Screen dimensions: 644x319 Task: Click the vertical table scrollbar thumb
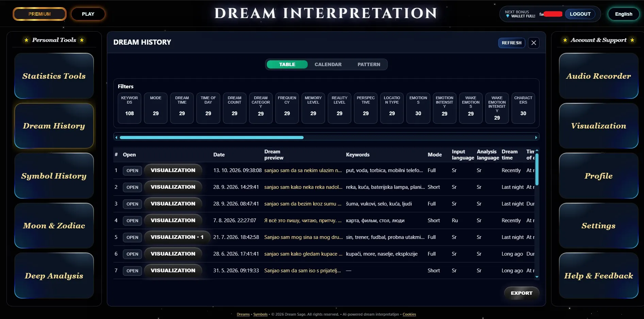pos(537,169)
